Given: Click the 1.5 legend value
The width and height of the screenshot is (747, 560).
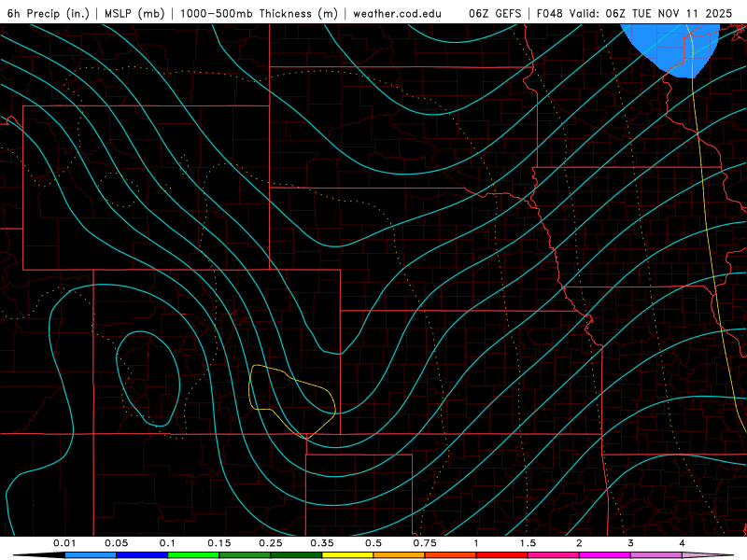Looking at the screenshot, I should pyautogui.click(x=528, y=543).
